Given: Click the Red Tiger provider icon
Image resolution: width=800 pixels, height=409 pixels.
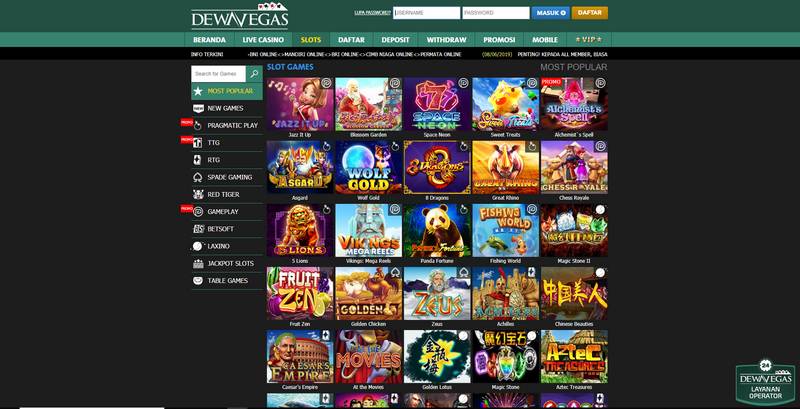Looking at the screenshot, I should click(x=198, y=194).
